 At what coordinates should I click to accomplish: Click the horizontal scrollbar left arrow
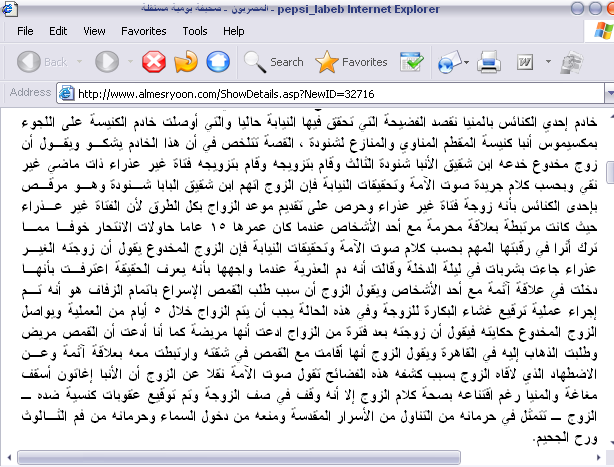[8, 459]
